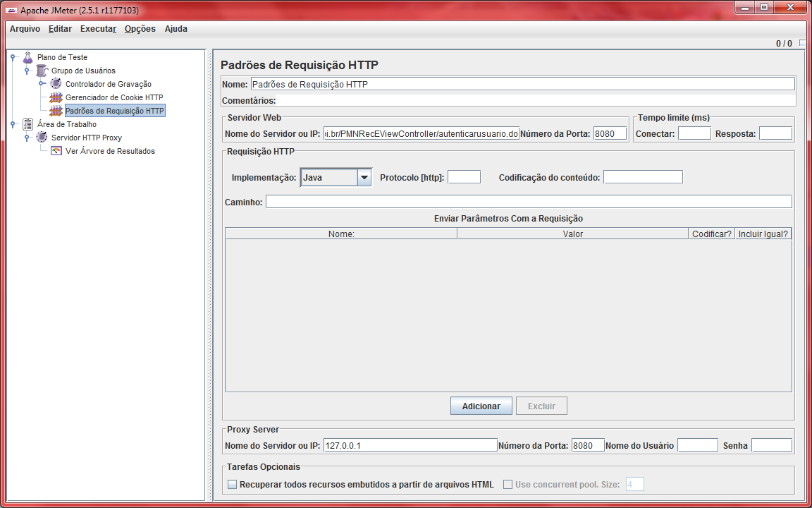Click Servidor Web server name field
Image resolution: width=812 pixels, height=508 pixels.
421,134
